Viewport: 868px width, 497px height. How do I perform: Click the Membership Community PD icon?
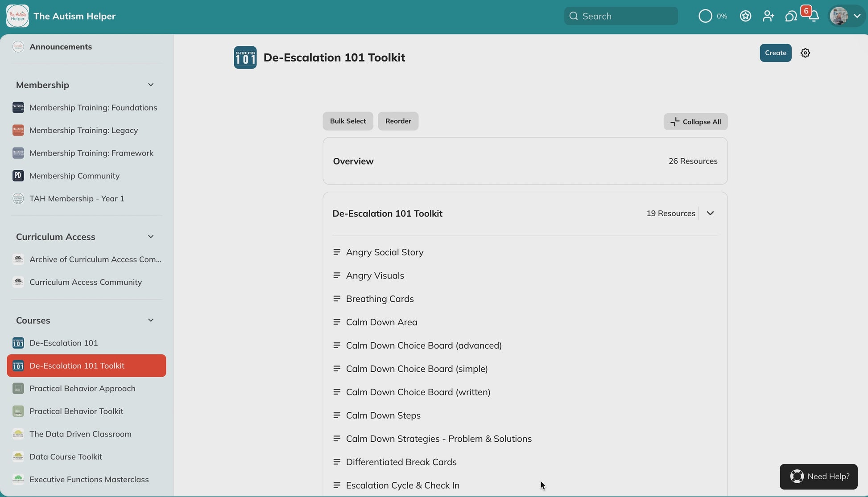point(18,176)
